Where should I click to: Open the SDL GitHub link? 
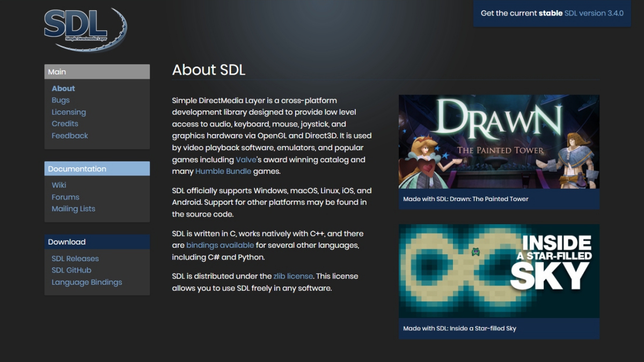[x=71, y=270]
